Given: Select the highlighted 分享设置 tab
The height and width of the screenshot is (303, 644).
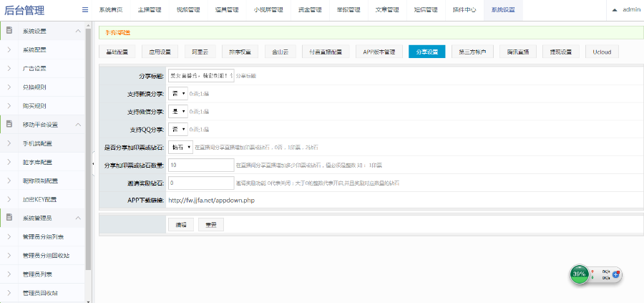Looking at the screenshot, I should (427, 52).
